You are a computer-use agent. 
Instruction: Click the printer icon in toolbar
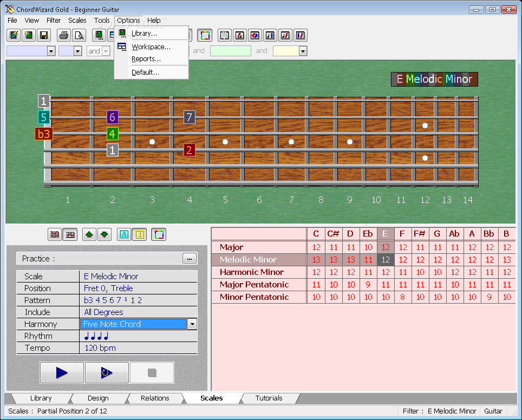click(64, 35)
